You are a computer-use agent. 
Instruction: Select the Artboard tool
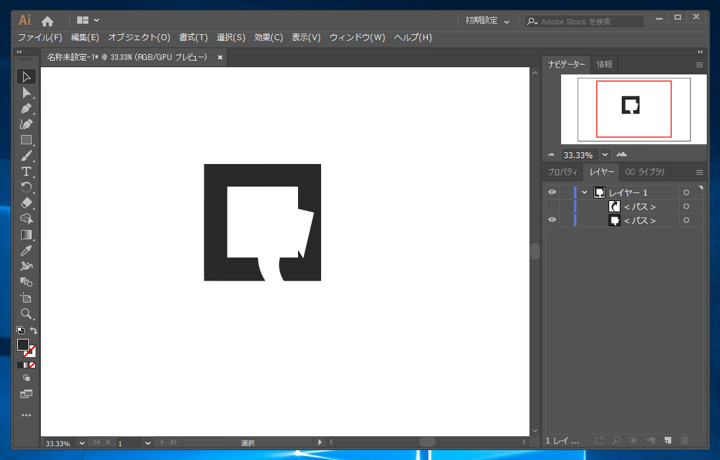26,298
